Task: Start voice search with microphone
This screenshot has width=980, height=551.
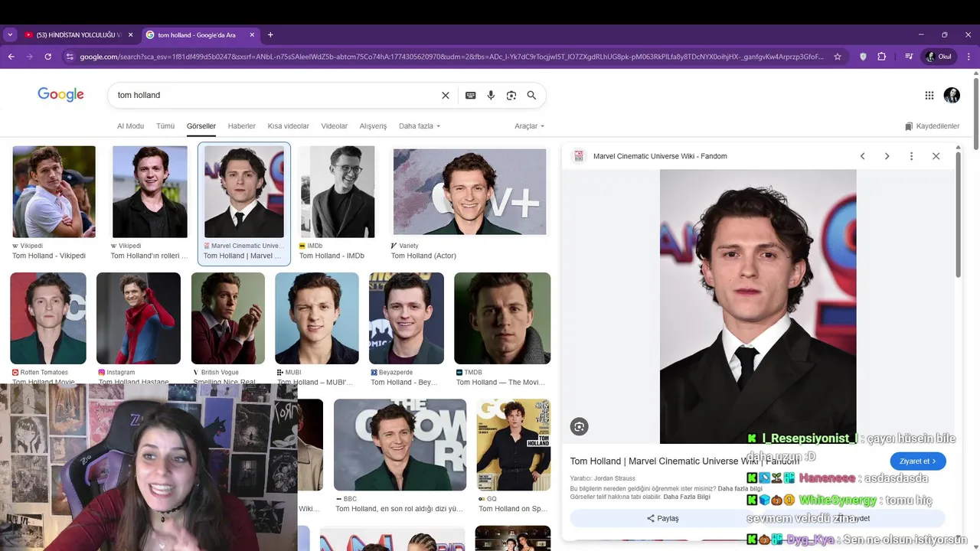Action: click(491, 96)
